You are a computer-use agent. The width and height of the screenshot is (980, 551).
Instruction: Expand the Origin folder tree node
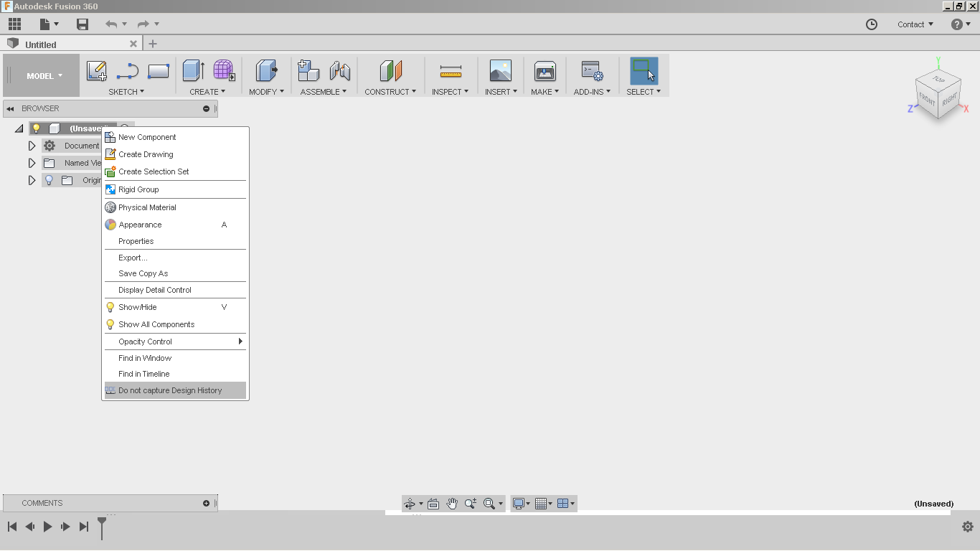pyautogui.click(x=32, y=180)
